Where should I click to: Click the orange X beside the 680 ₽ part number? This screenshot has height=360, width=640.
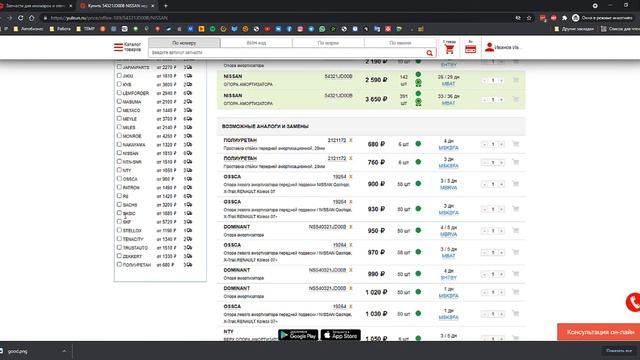(x=351, y=140)
